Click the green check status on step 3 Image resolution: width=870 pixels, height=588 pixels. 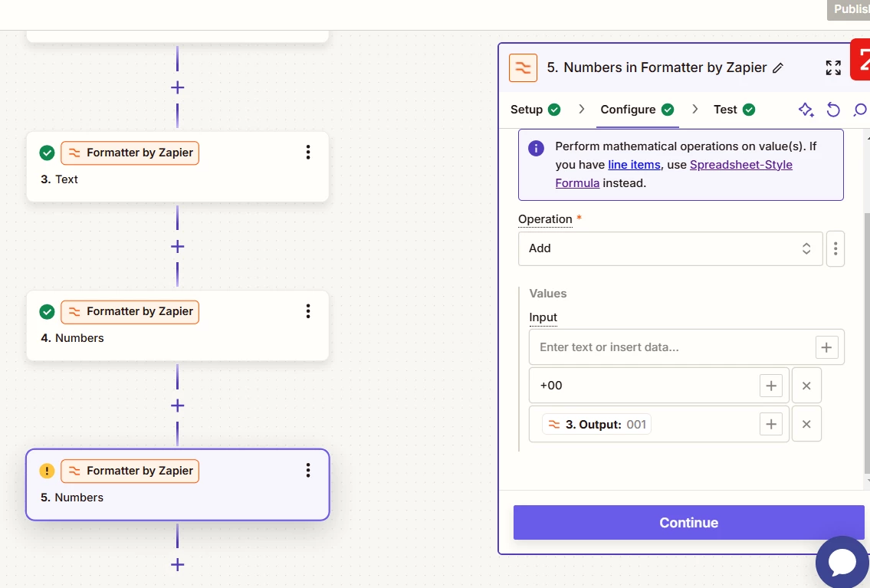[x=48, y=153]
